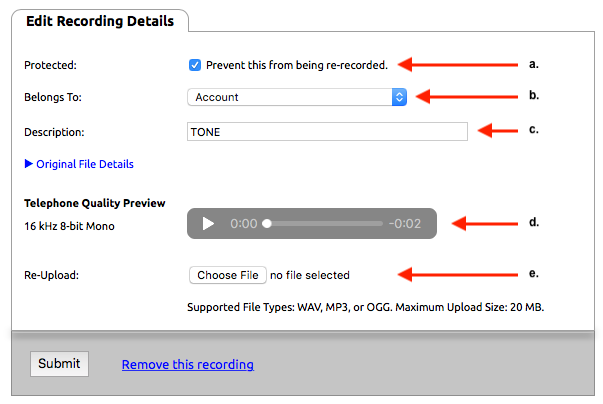Toggle the Protected checkbox
Viewport: 603px width, 404px height.
(195, 66)
